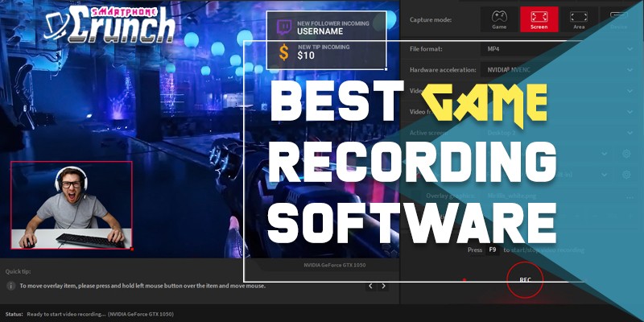Start recording with the REC button
Image resolution: width=644 pixels, height=322 pixels.
click(525, 279)
